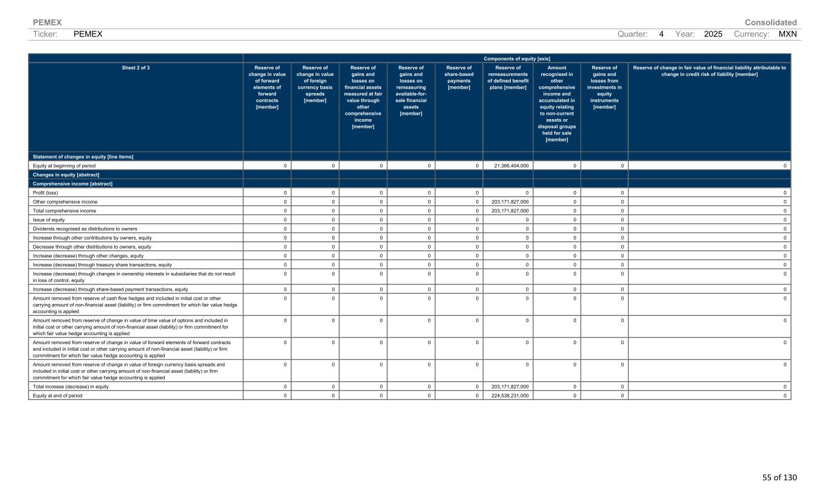The image size is (830, 504).
Task: Select the Sheet 2 of 3 header cell
Action: click(136, 68)
